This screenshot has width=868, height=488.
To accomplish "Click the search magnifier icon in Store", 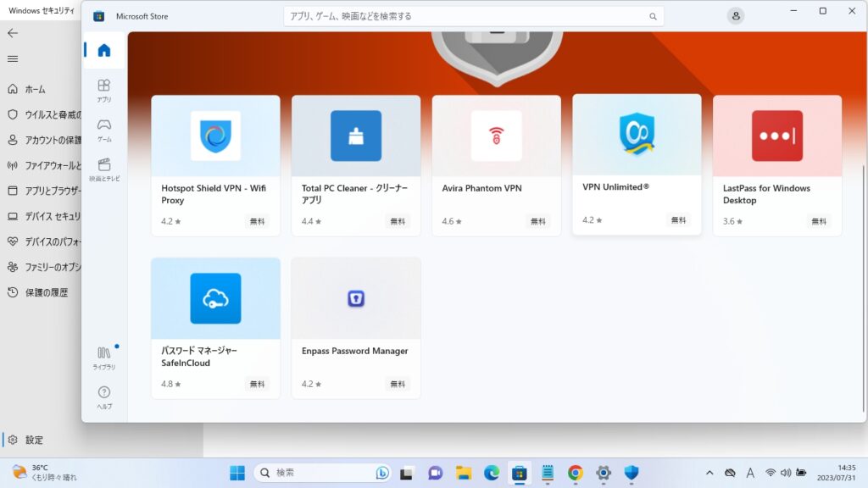I will pyautogui.click(x=653, y=16).
